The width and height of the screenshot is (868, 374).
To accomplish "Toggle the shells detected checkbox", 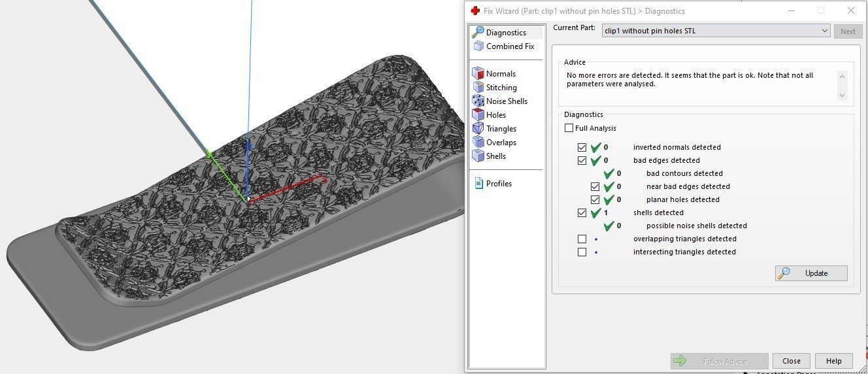I will 582,212.
